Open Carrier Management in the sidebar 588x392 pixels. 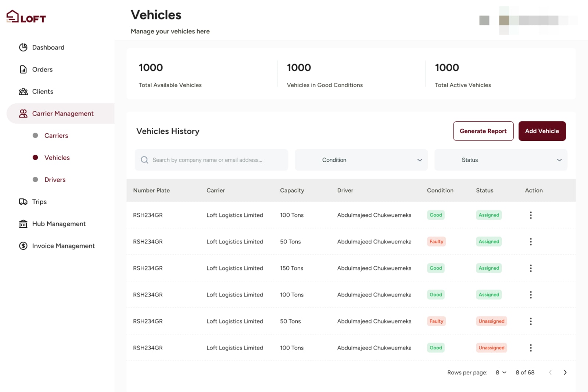click(x=60, y=114)
